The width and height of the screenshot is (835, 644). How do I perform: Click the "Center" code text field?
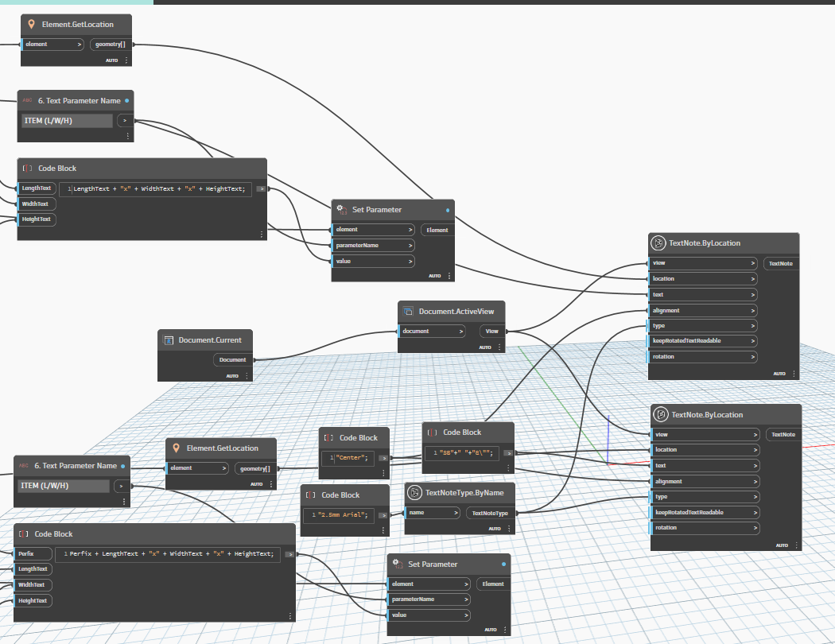[x=348, y=459]
